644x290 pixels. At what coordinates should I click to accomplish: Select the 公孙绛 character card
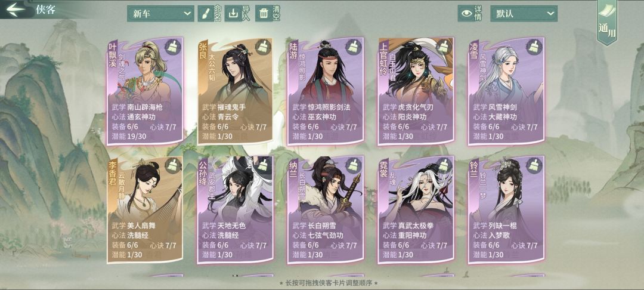coord(235,209)
